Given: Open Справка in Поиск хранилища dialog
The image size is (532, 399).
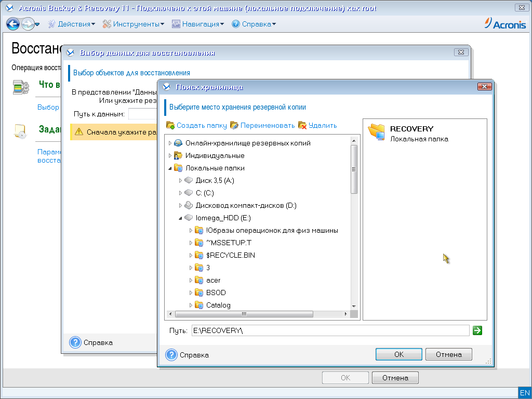Looking at the screenshot, I should pos(187,355).
